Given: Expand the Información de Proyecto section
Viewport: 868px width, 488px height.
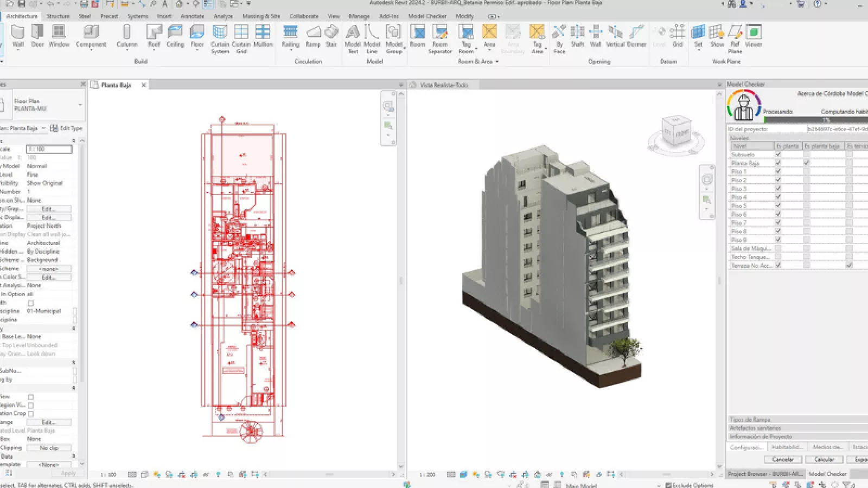Looking at the screenshot, I should [x=761, y=436].
